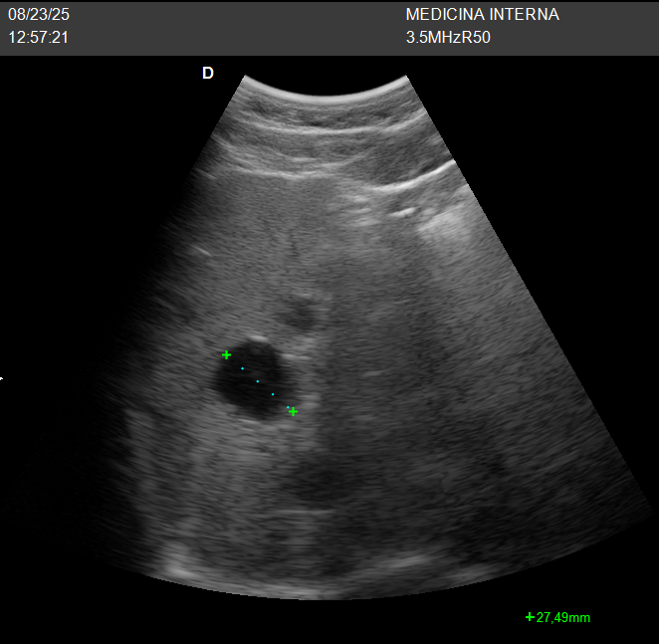Viewport: 659px width, 644px height.
Task: Click the 12:57:21 timestamp
Action: (x=39, y=38)
